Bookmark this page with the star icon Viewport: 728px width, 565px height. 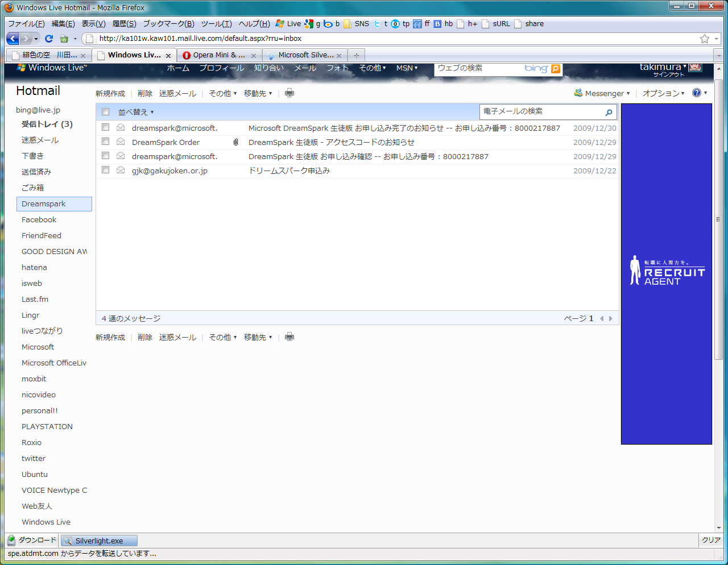click(705, 39)
